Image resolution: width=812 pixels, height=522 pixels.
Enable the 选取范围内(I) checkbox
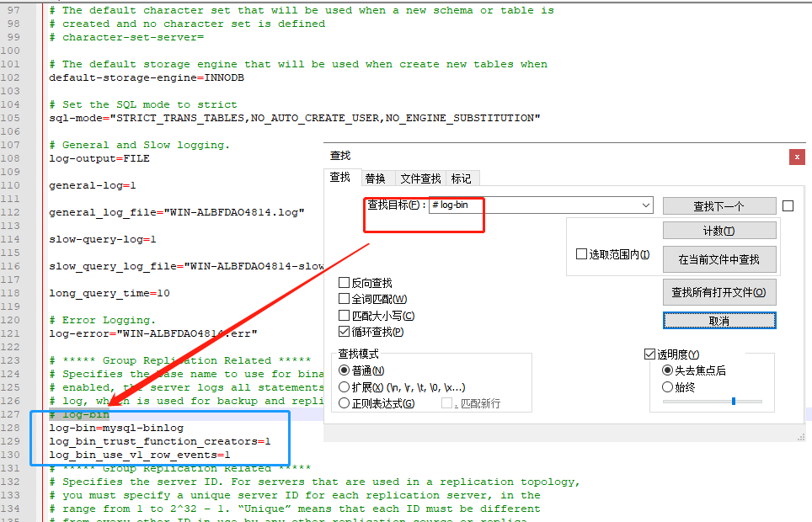pos(580,255)
